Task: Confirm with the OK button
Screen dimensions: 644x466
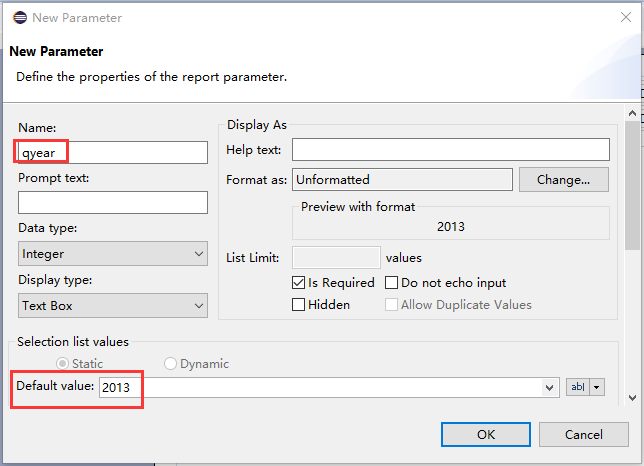Action: (485, 434)
